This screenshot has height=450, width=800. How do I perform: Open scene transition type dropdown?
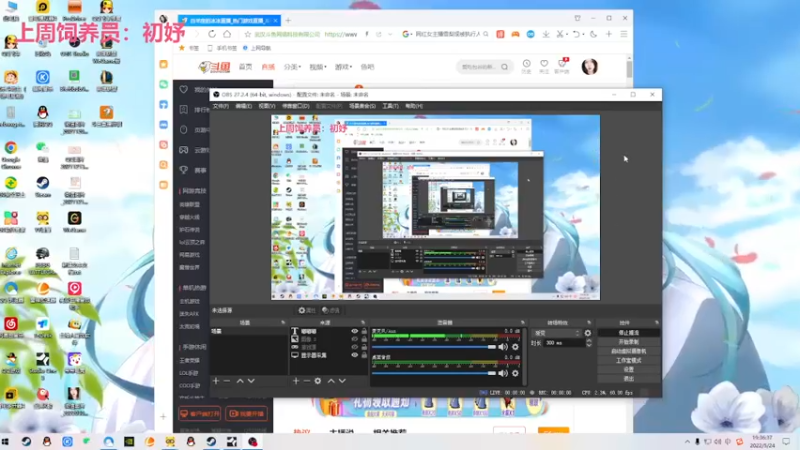point(556,333)
